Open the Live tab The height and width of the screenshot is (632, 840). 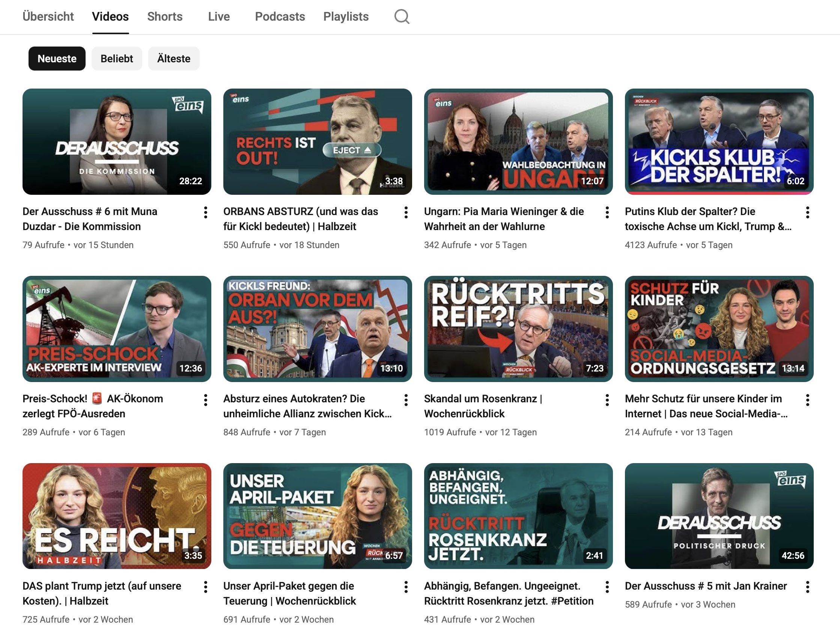coord(219,17)
